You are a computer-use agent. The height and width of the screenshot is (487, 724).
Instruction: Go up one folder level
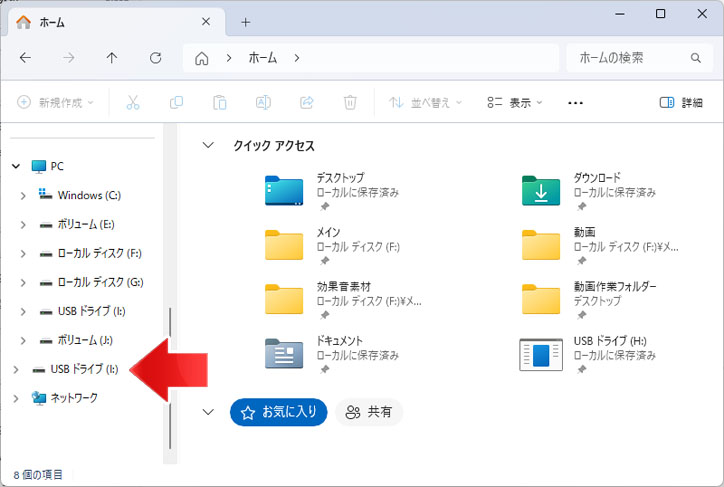(112, 58)
